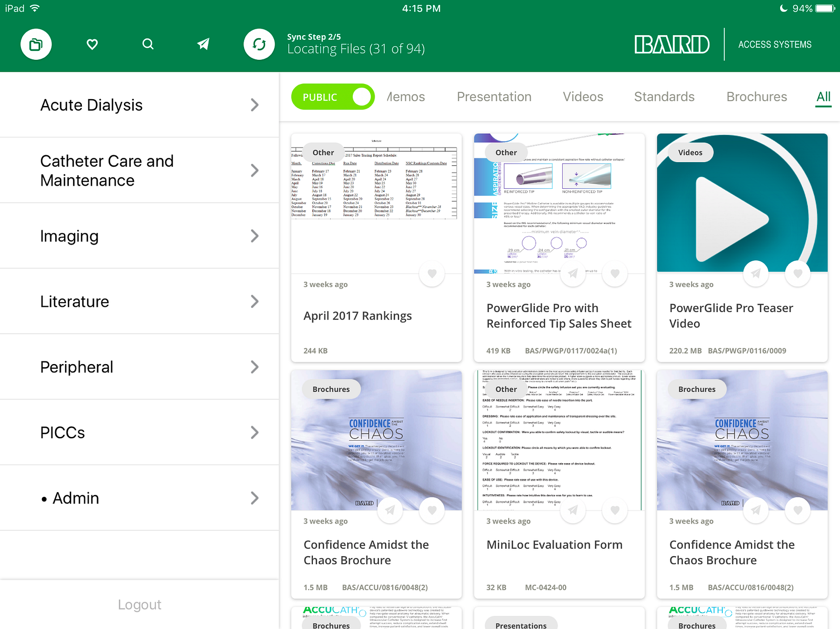The height and width of the screenshot is (629, 840).
Task: Click the ACCESS SYSTEMS header label
Action: click(775, 45)
